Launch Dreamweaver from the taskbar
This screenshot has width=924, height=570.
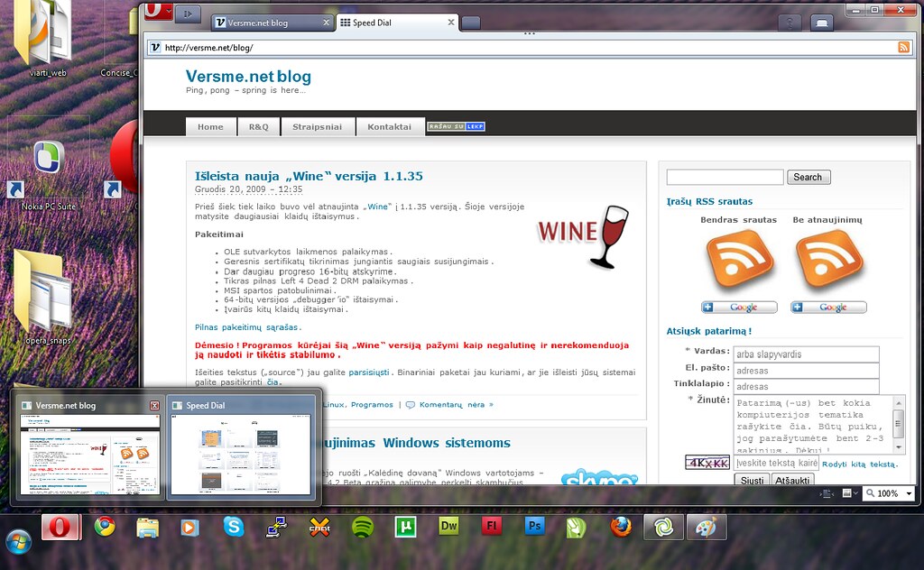(x=448, y=526)
